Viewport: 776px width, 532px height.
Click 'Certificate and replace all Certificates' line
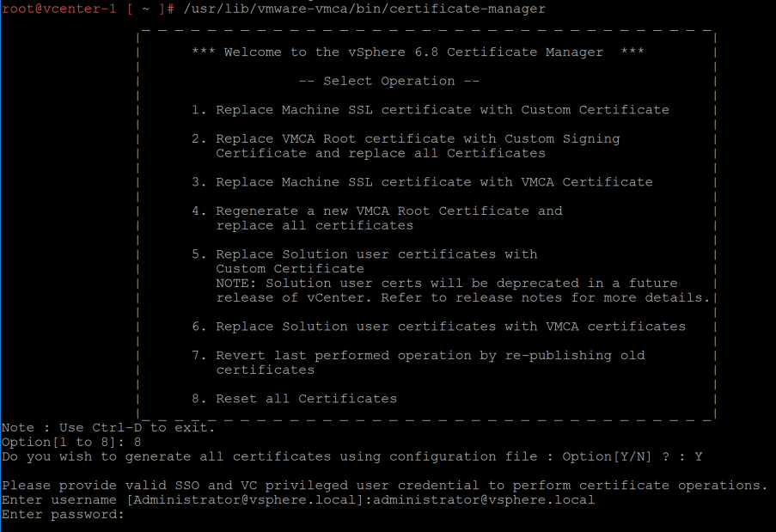381,153
